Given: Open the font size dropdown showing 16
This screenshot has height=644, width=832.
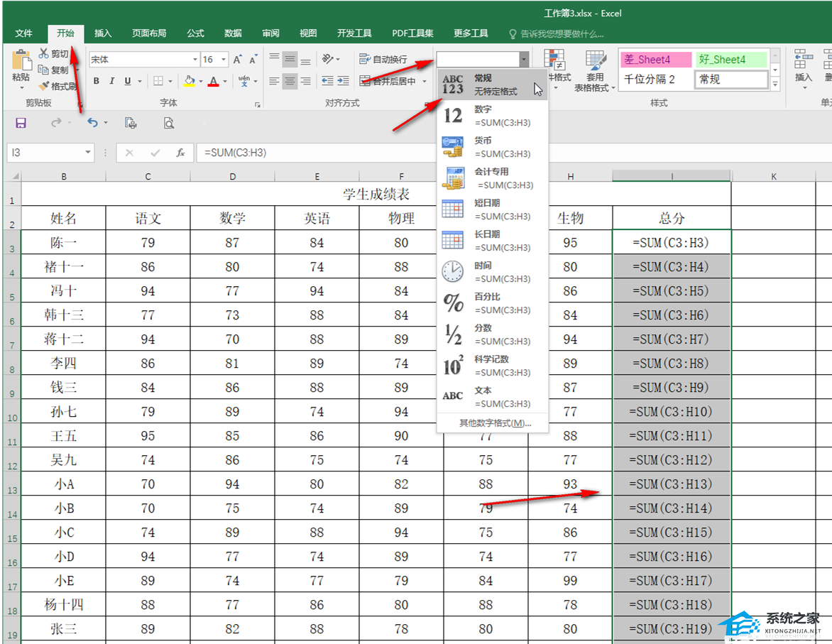Looking at the screenshot, I should point(224,60).
